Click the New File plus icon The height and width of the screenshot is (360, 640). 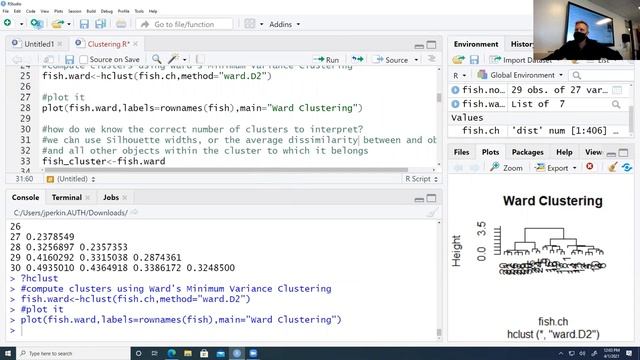click(x=8, y=23)
